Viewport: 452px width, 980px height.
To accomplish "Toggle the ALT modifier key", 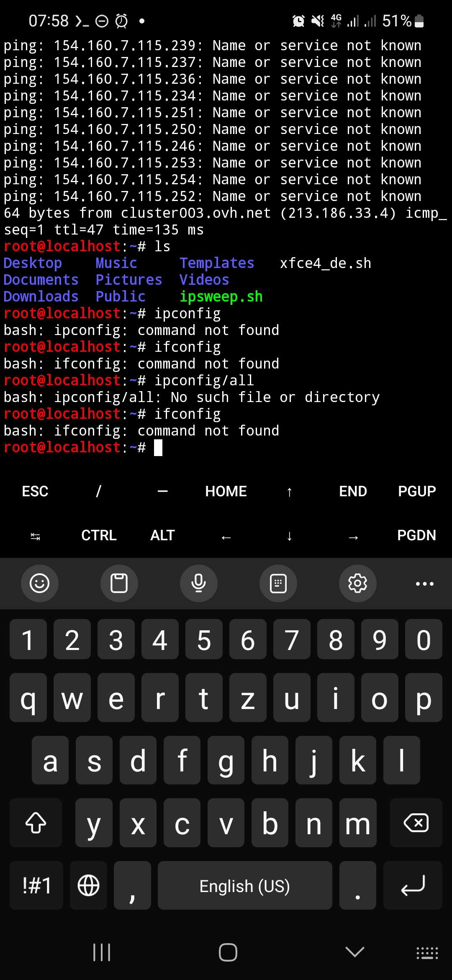I will click(x=162, y=535).
